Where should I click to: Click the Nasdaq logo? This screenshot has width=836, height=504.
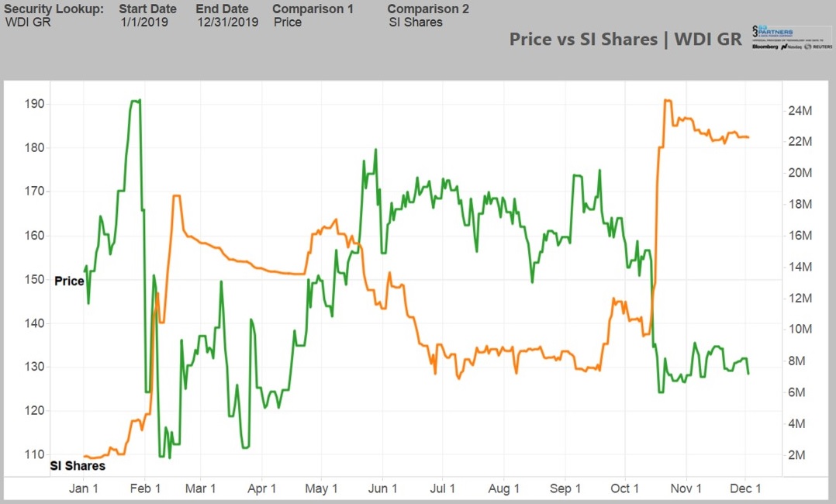pyautogui.click(x=793, y=47)
